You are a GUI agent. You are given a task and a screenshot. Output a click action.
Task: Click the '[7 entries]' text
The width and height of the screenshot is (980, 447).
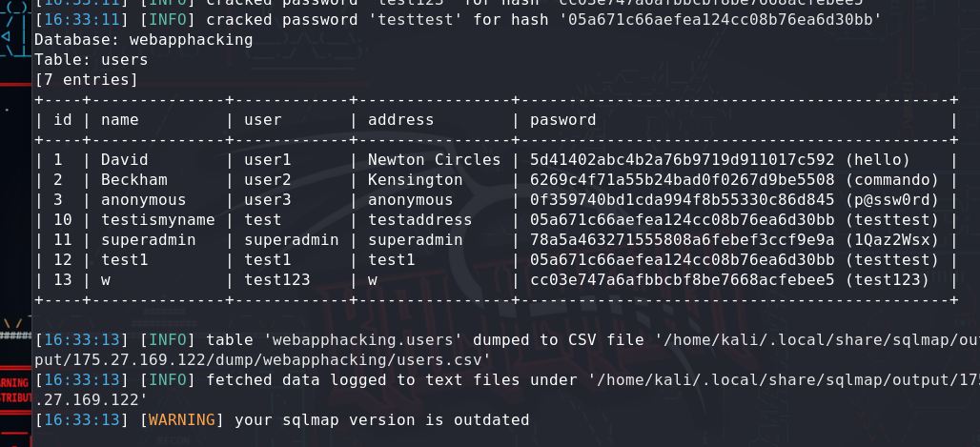(x=86, y=80)
